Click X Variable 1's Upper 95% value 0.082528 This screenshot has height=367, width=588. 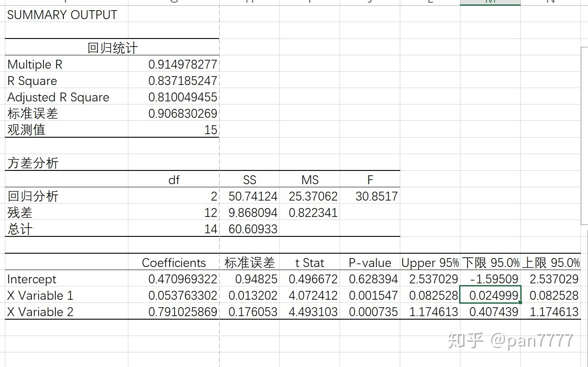[433, 296]
